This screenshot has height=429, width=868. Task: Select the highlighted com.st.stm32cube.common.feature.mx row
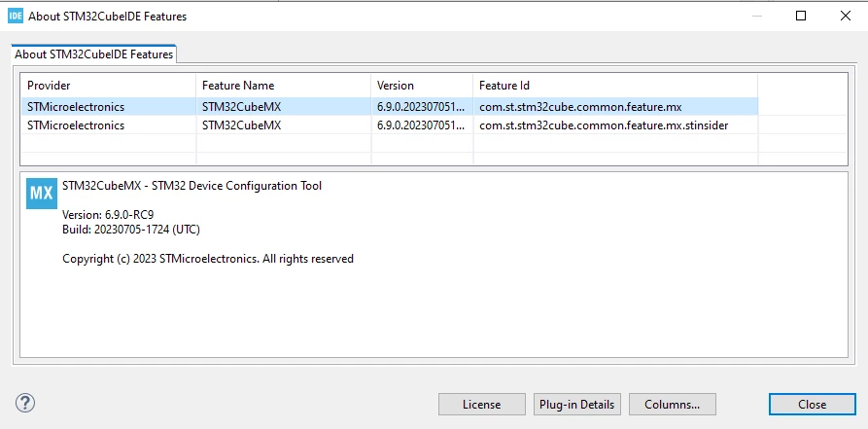coord(389,106)
